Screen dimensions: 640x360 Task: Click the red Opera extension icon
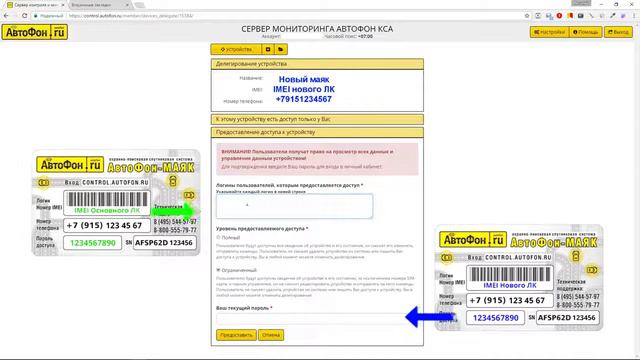click(559, 16)
